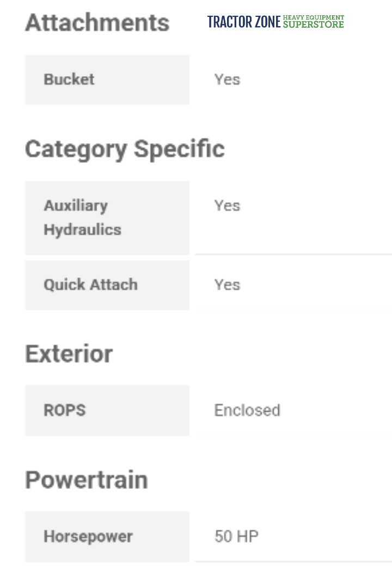Click the word Hydraulics in the label
Screen dimensions: 392x569
point(82,230)
